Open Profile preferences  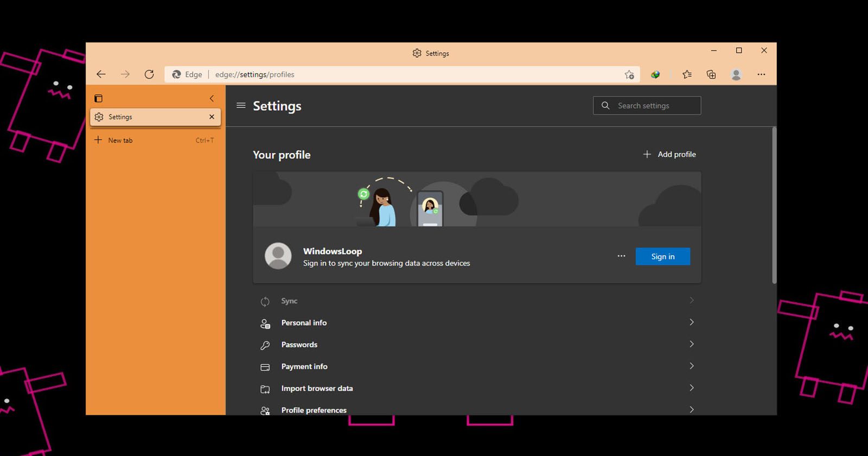[477, 410]
